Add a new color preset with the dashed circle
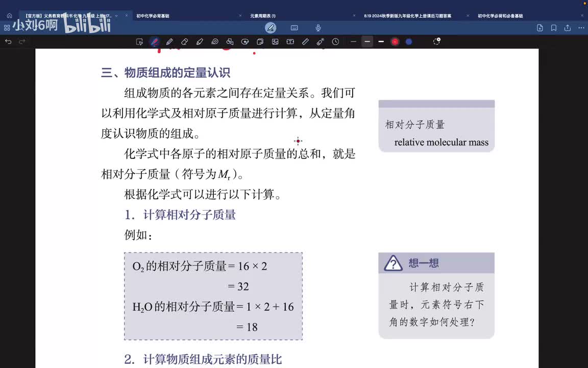Viewport: 588px width, 368px height. [x=436, y=41]
